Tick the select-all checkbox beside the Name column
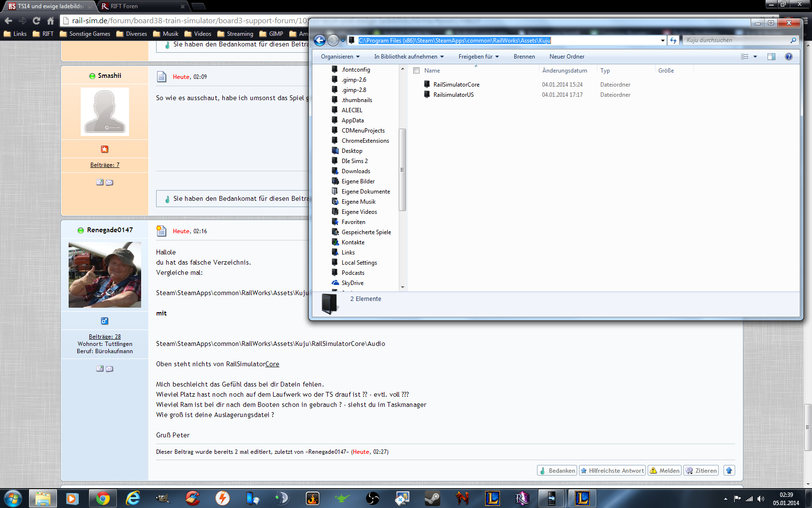 (x=416, y=71)
